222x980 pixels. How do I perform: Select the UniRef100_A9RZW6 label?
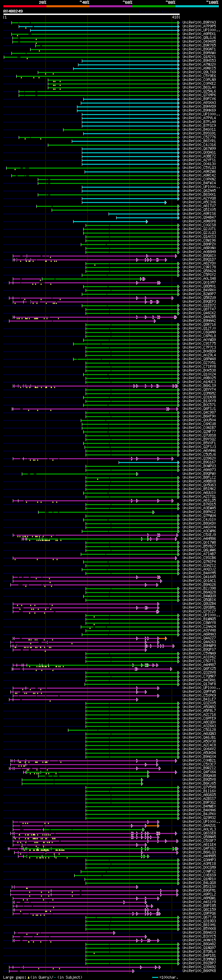(199, 172)
